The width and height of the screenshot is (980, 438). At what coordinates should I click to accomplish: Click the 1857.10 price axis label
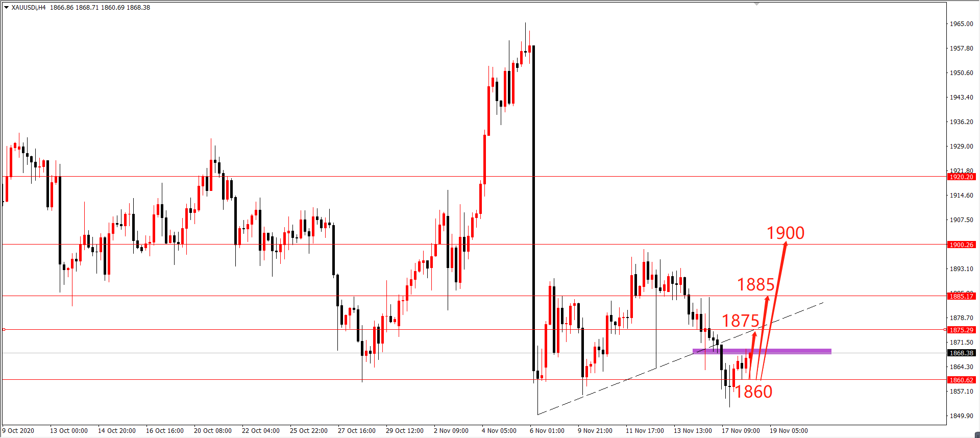961,392
